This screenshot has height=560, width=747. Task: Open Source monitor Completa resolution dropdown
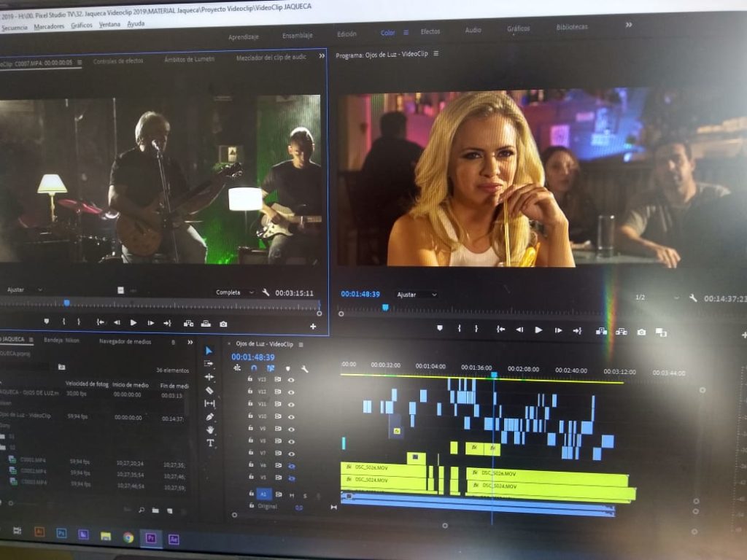(234, 292)
